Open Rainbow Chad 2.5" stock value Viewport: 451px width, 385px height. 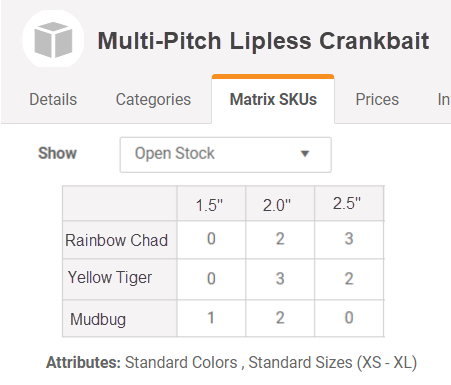tap(349, 239)
